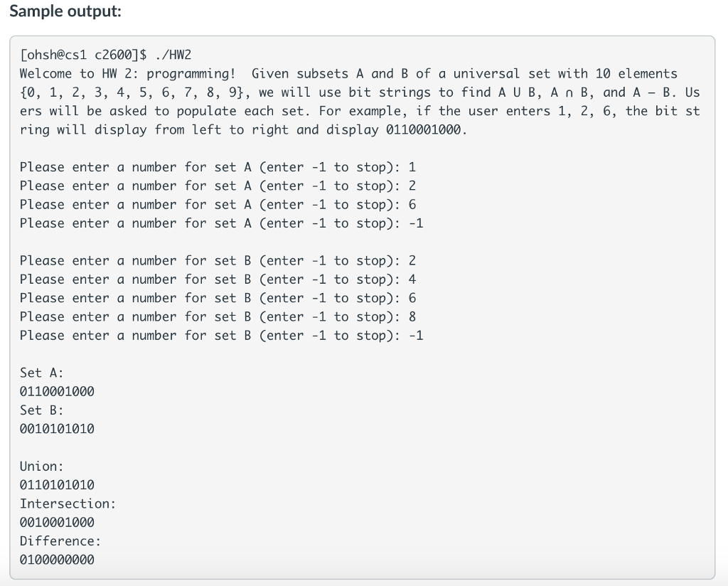Click the bit string 0010101010 under Set B
This screenshot has height=586, width=728.
57,429
